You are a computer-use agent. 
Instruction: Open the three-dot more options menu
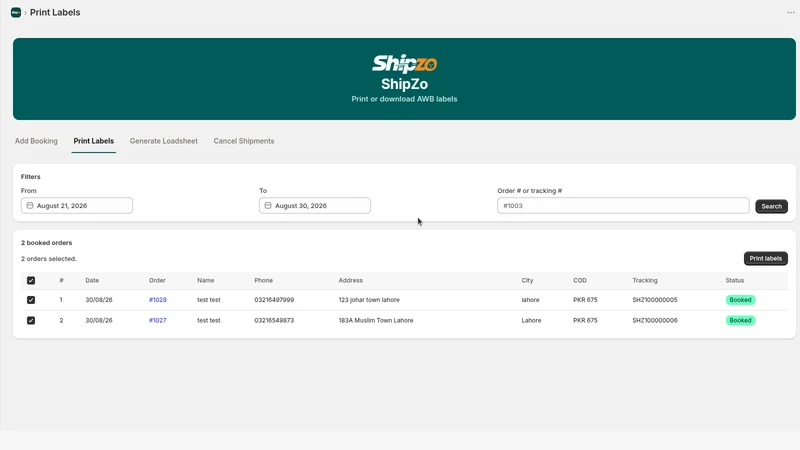pyautogui.click(x=790, y=12)
